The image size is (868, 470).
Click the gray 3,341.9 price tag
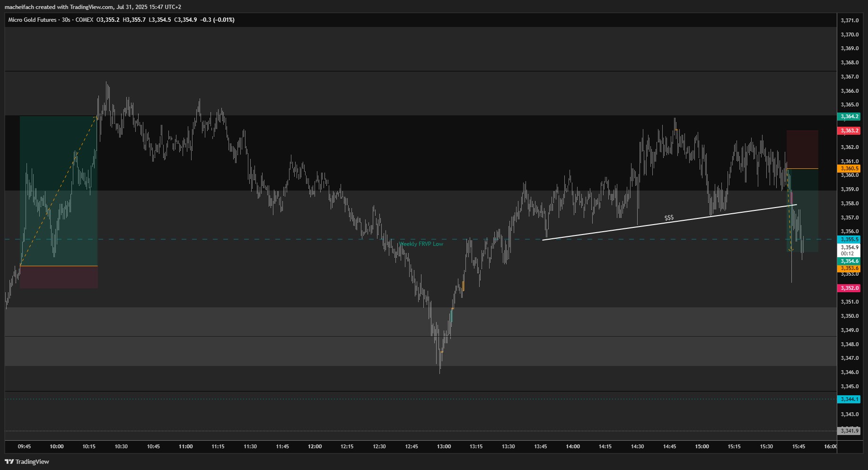click(x=849, y=431)
